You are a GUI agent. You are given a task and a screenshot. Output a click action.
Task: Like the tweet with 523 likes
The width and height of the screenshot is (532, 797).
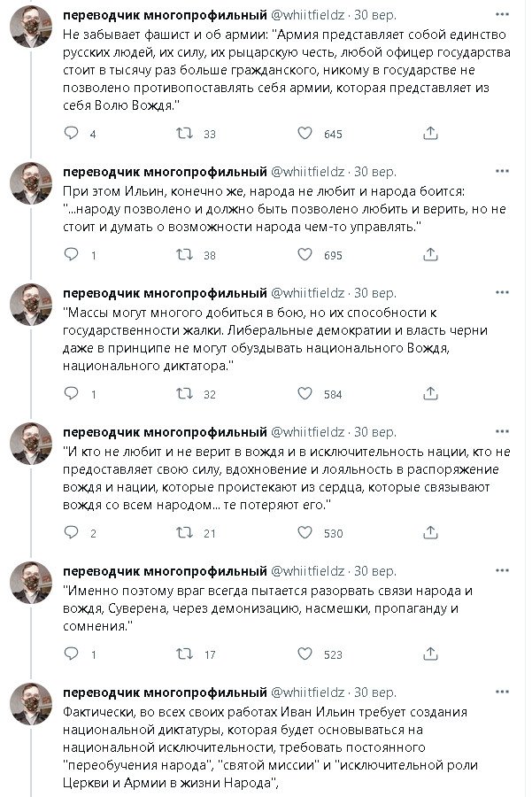click(x=305, y=654)
